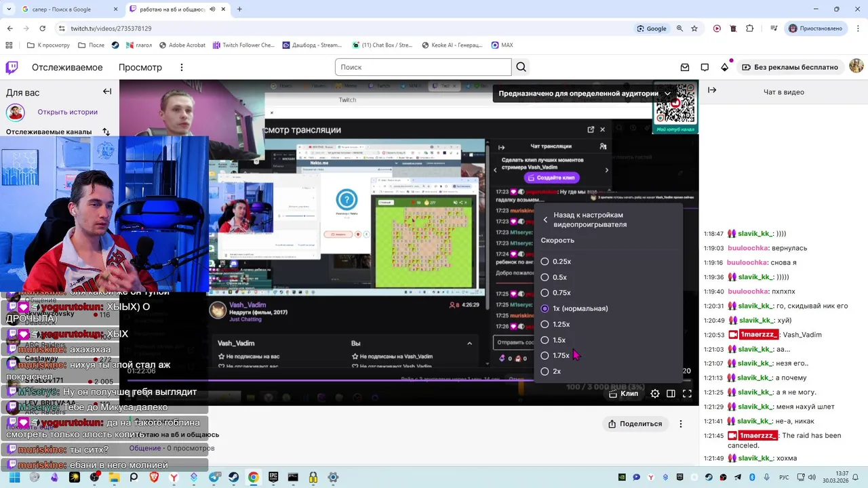868x488 pixels.
Task: Click the Twitch search magnifier button
Action: (x=521, y=67)
